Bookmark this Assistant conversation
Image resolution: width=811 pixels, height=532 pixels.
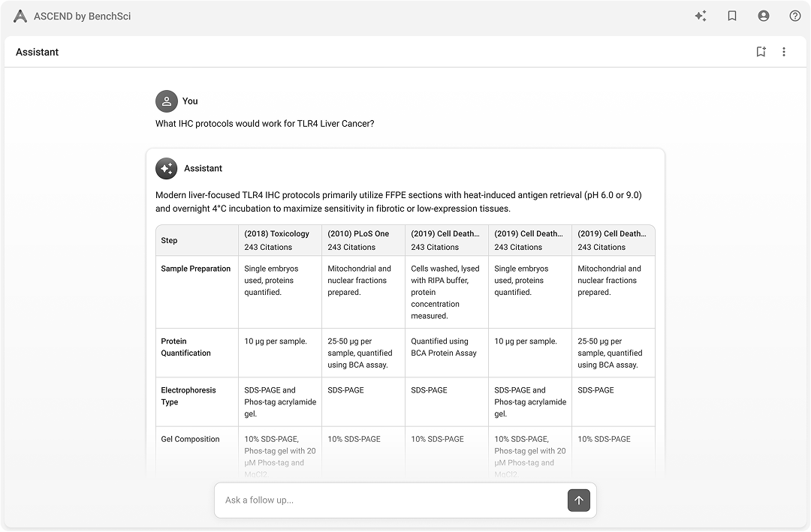[761, 52]
